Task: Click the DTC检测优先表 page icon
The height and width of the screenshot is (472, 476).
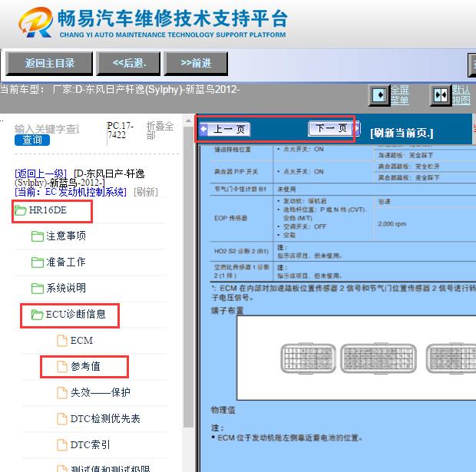Action: (62, 419)
